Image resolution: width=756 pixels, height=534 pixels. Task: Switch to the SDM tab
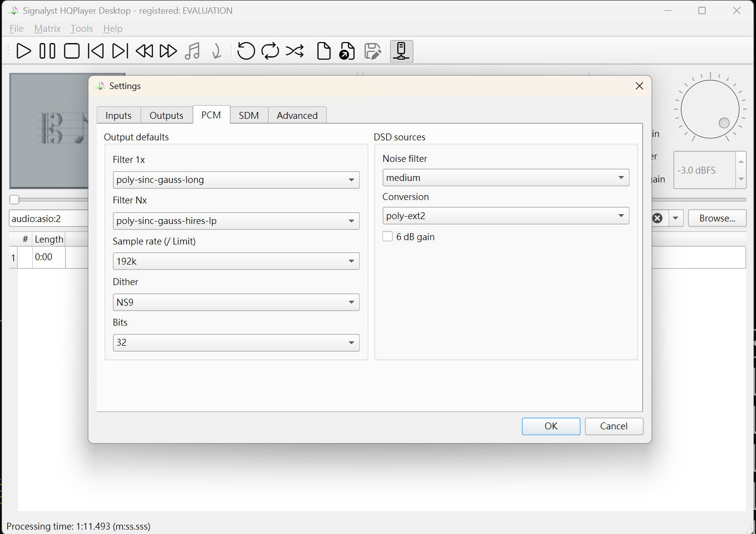coord(249,115)
